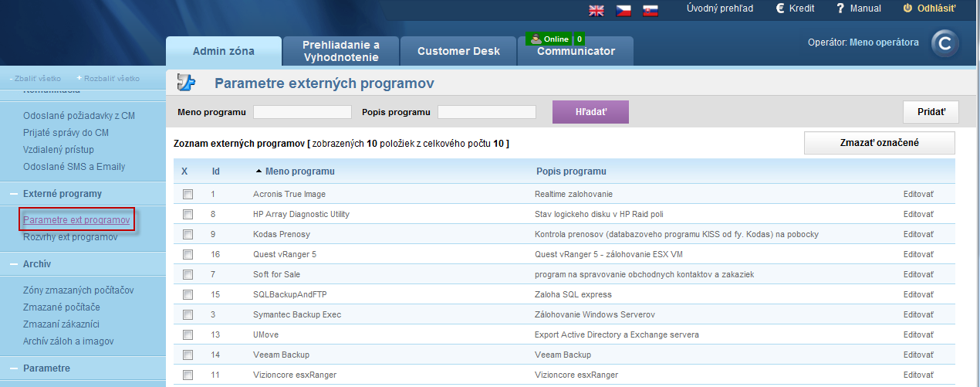This screenshot has width=980, height=387.
Task: Focus the Popis programu input field
Action: (x=487, y=112)
